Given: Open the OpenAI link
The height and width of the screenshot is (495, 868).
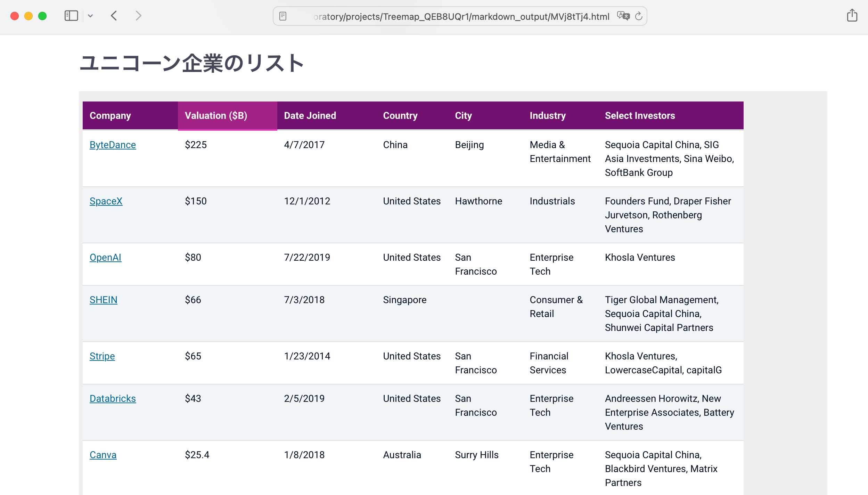Looking at the screenshot, I should (x=105, y=258).
